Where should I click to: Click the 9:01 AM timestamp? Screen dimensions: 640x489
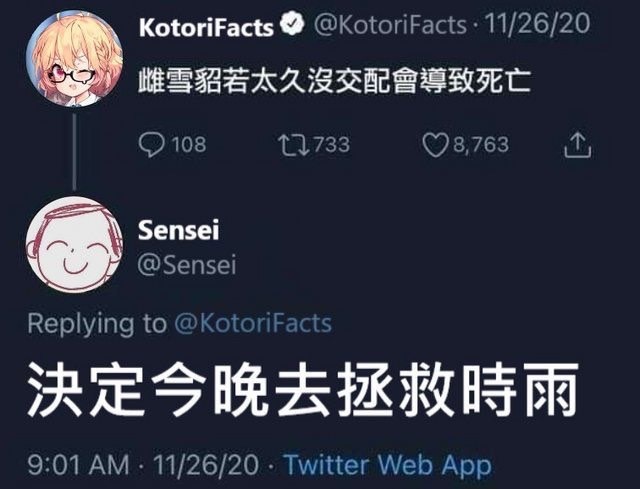[x=78, y=465]
